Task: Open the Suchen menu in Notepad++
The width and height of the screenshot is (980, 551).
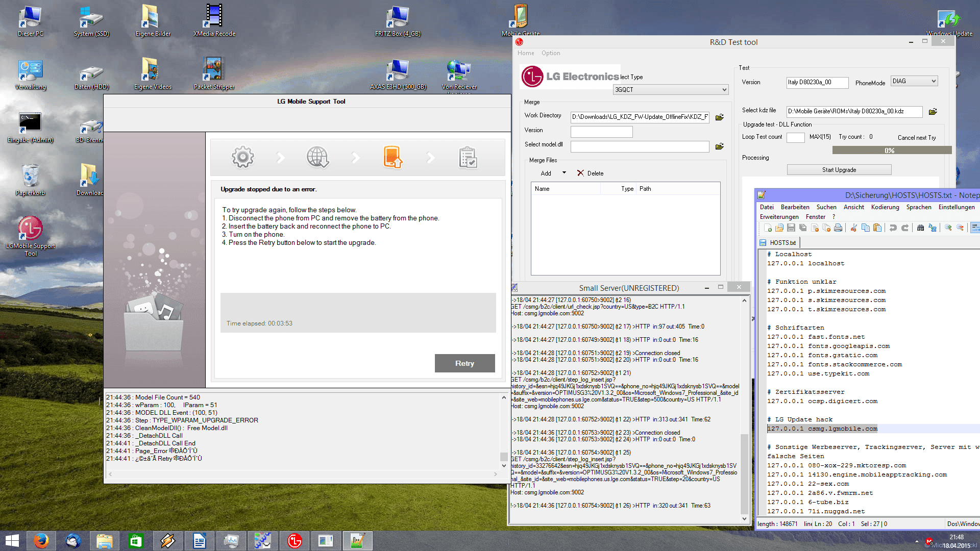Action: 826,207
